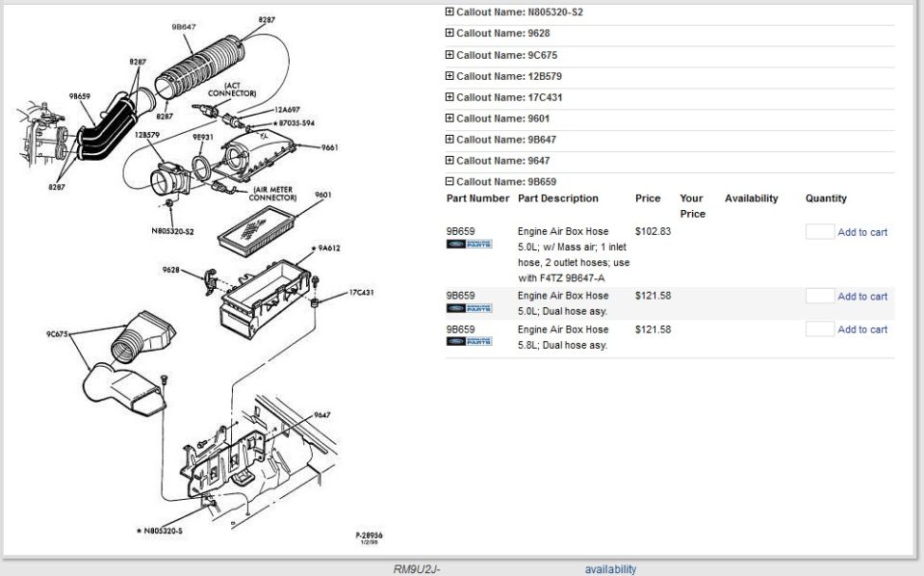924x576 pixels.
Task: Expand the Callout Name: 9628 row
Action: pos(449,33)
